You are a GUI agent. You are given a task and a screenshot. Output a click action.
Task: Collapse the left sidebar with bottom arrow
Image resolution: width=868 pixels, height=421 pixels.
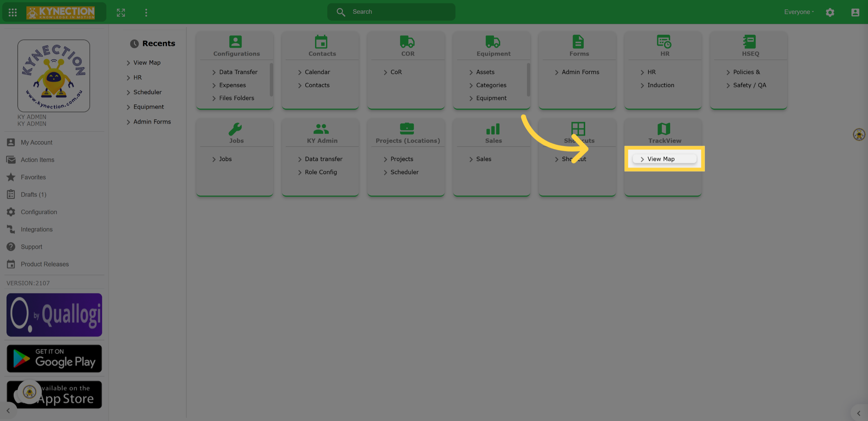pyautogui.click(x=8, y=411)
